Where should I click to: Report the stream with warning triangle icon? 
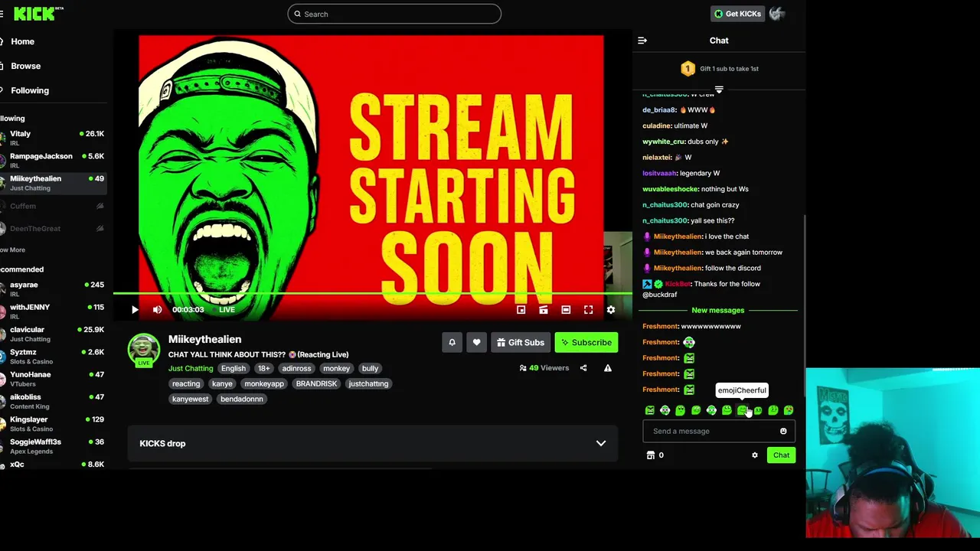(x=608, y=368)
